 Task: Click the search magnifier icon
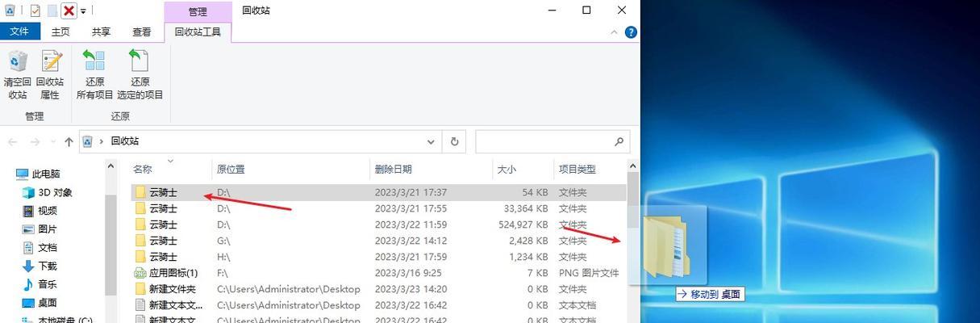pyautogui.click(x=619, y=141)
